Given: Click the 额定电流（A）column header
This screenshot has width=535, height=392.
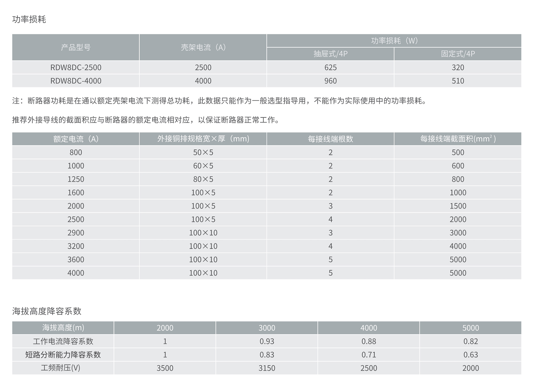Looking at the screenshot, I should click(76, 139).
